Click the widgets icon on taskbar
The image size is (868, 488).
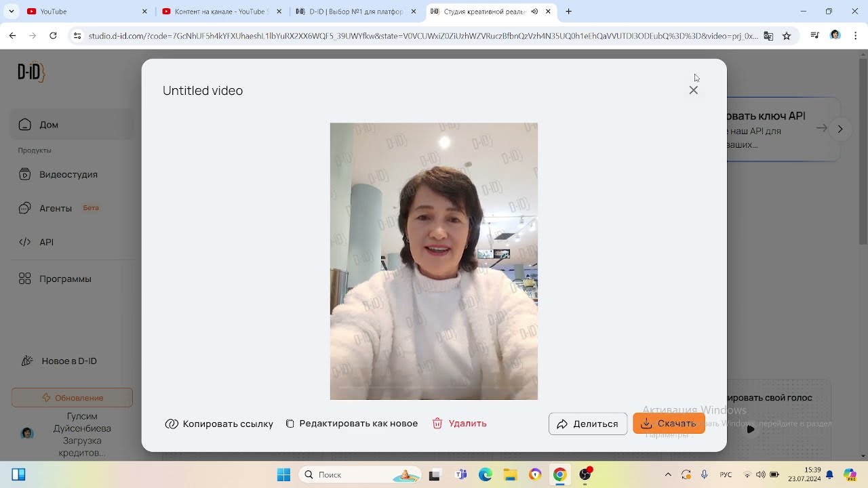coord(18,474)
